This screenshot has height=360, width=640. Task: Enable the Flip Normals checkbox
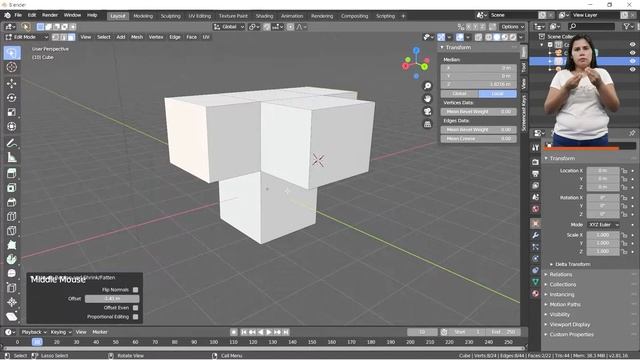(136, 290)
